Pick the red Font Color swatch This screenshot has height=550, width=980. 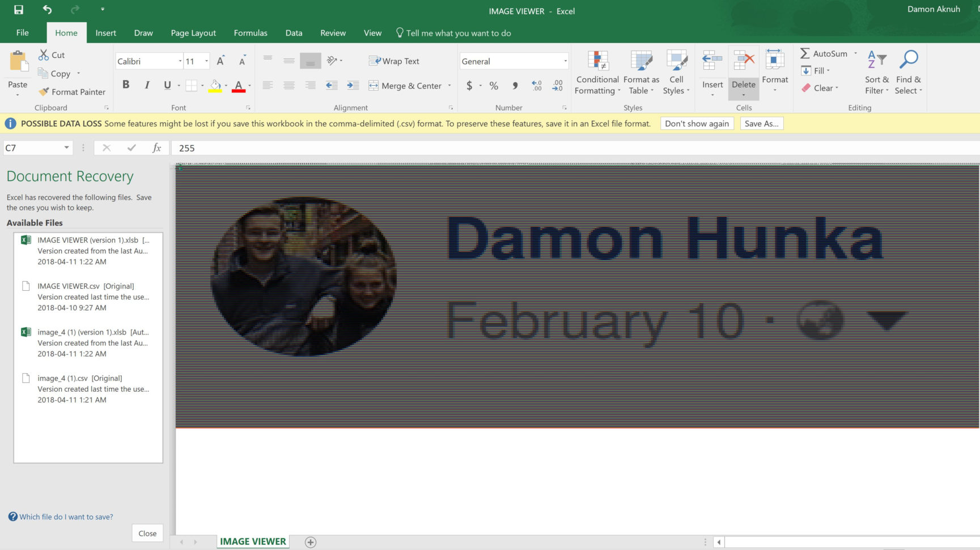point(239,90)
